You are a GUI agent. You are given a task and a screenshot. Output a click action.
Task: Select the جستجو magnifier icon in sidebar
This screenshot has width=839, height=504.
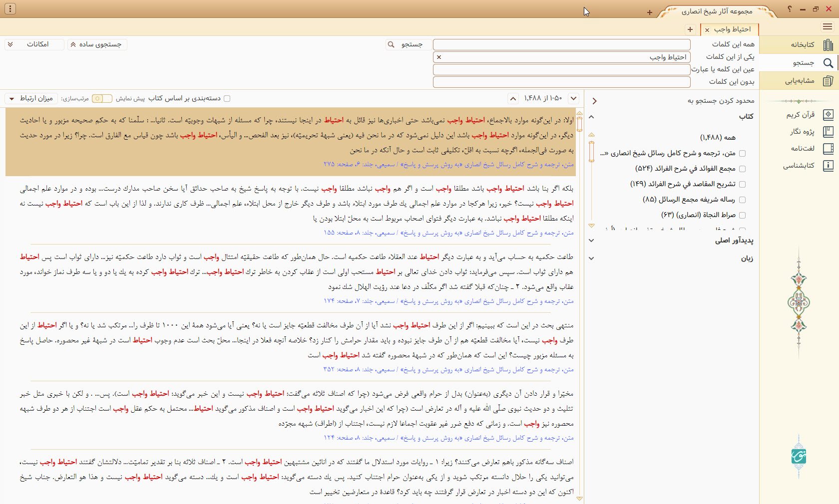828,63
